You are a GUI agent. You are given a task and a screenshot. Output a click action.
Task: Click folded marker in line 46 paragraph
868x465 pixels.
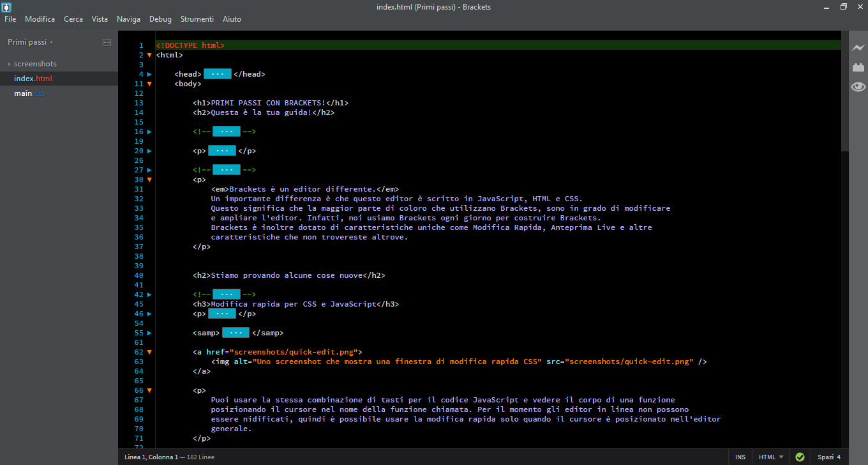click(222, 314)
